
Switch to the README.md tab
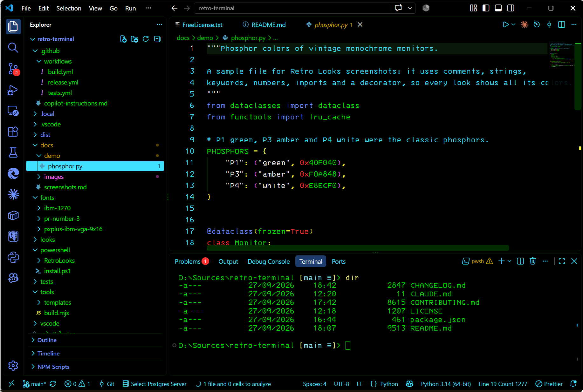click(264, 25)
